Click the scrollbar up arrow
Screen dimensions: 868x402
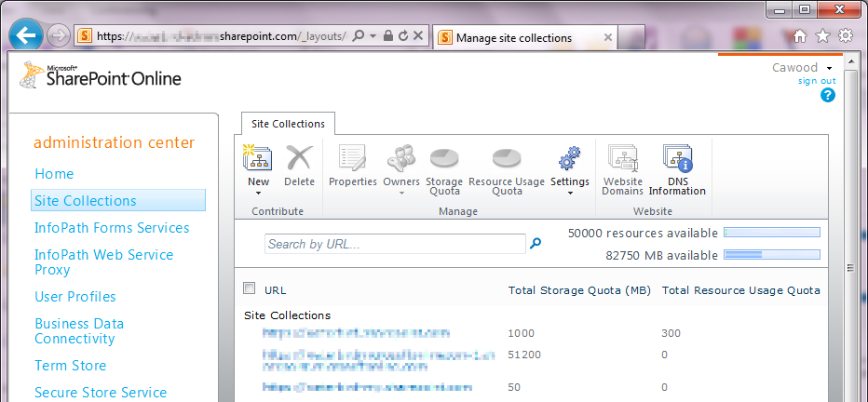[850, 60]
